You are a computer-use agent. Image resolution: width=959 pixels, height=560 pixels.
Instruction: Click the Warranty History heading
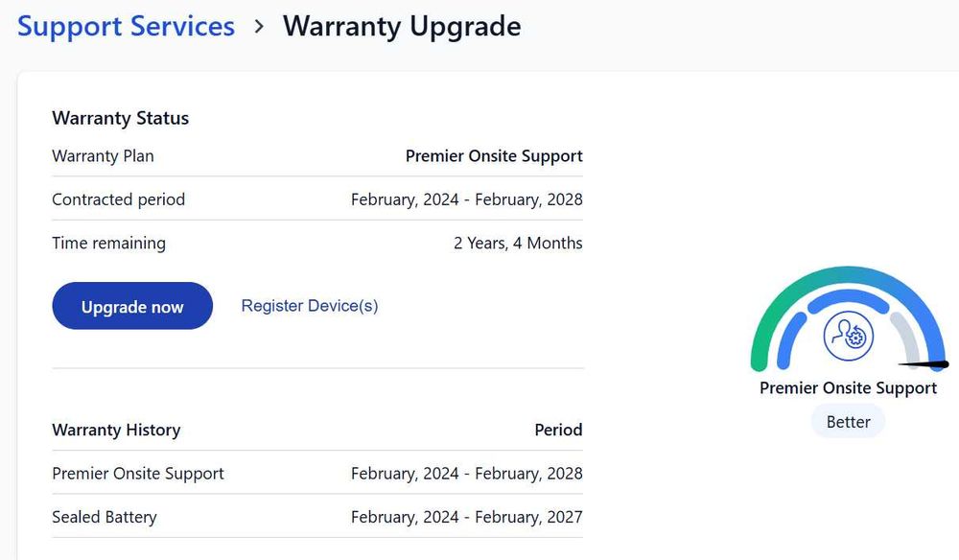(x=116, y=430)
